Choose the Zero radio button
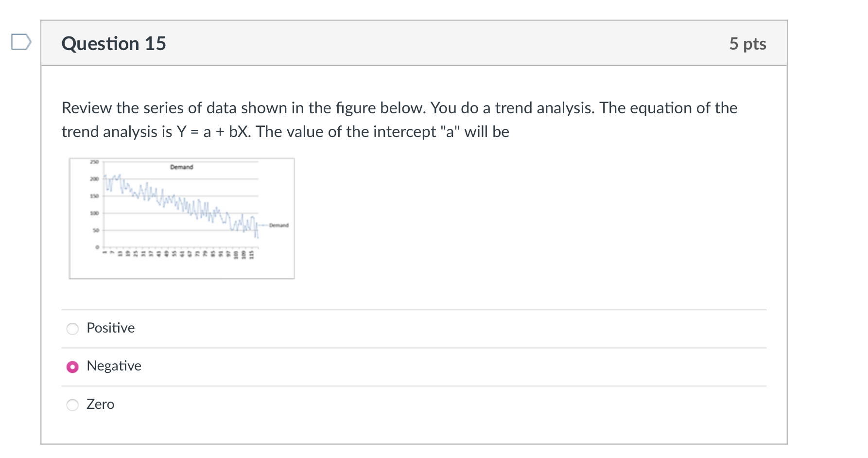 72,405
